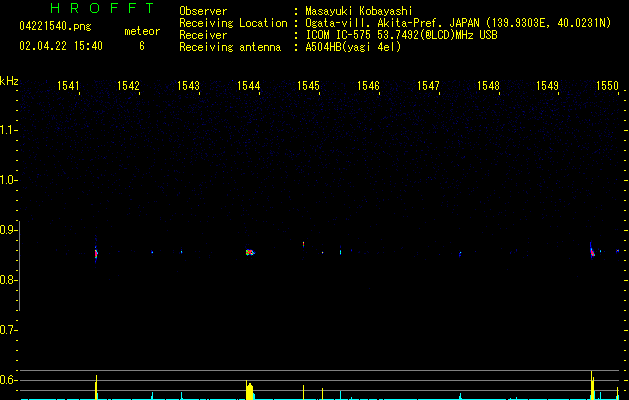Click the 1549 time axis label
This screenshot has height=400, width=629.
(x=548, y=85)
